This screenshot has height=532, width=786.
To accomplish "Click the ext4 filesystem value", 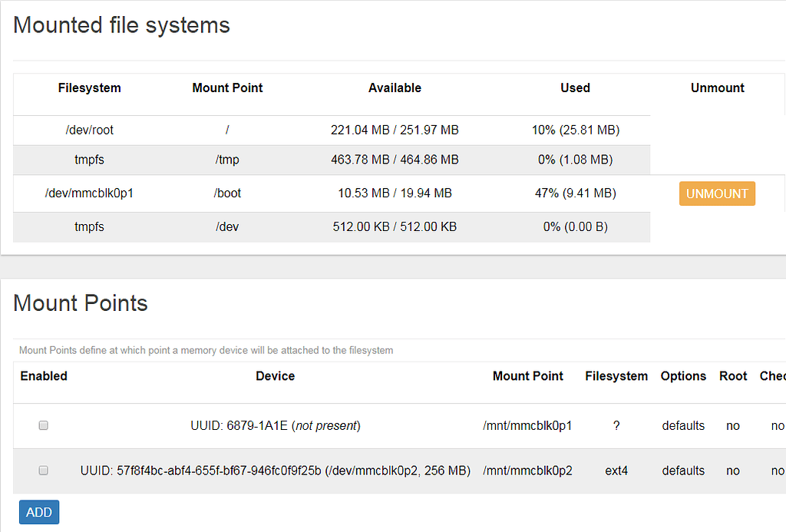I will [616, 471].
